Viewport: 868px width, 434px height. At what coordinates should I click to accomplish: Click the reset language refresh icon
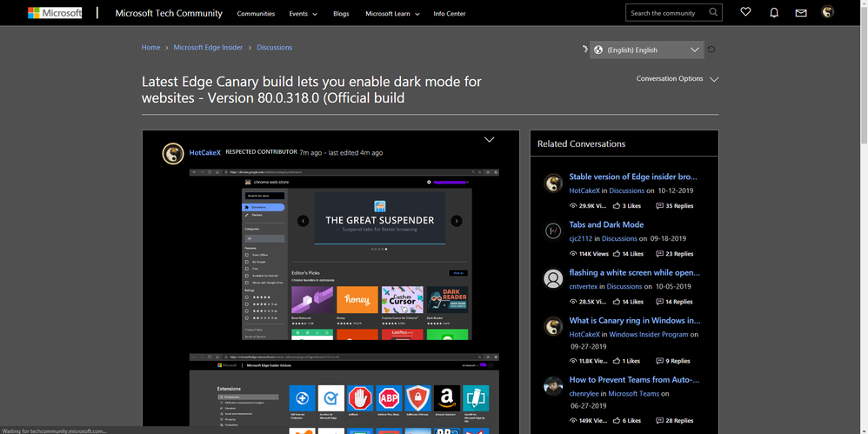[711, 50]
